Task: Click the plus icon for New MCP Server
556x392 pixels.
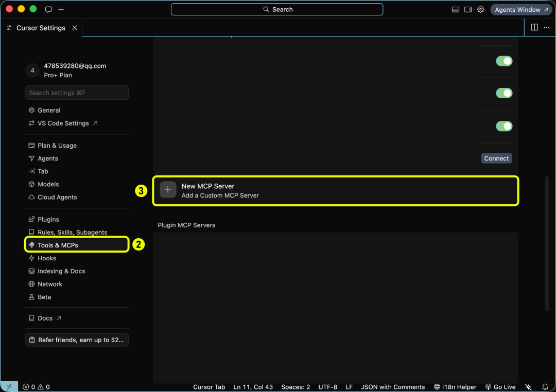Action: pos(168,190)
